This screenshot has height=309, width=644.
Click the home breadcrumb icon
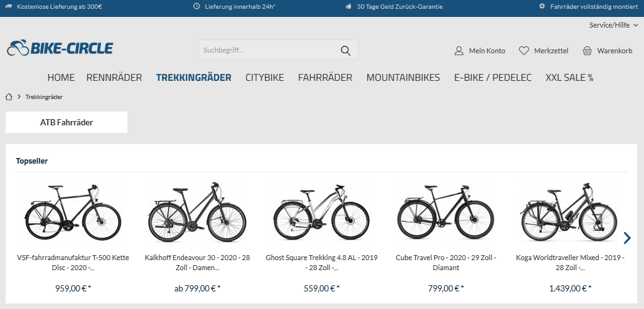(x=9, y=97)
